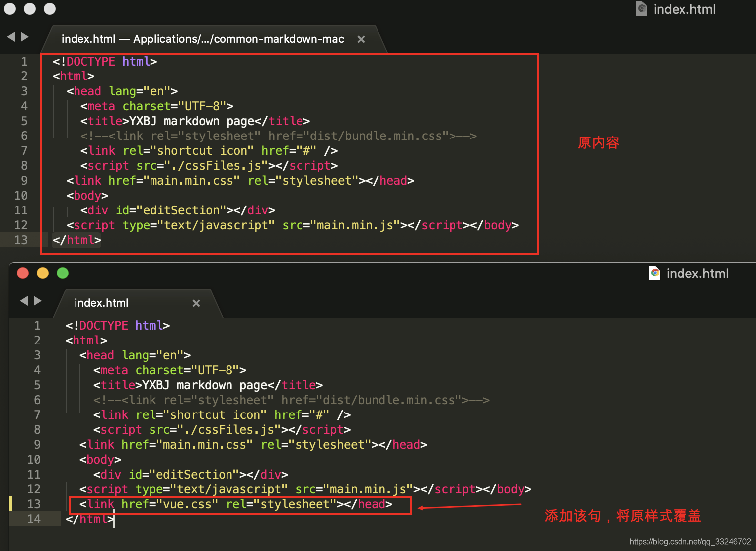Screen dimensions: 756x551
Task: Click editSection div line in lower editor
Action: [x=191, y=475]
